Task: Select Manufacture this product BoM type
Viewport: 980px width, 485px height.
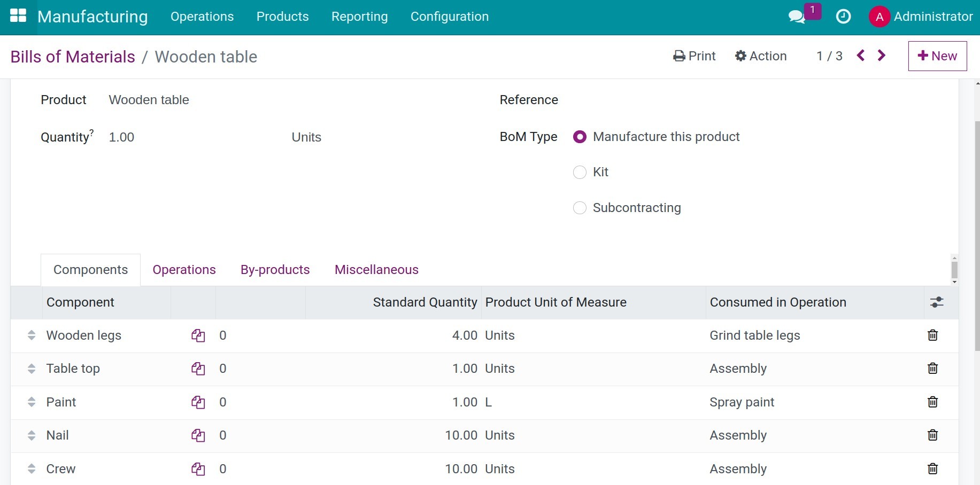Action: point(580,137)
